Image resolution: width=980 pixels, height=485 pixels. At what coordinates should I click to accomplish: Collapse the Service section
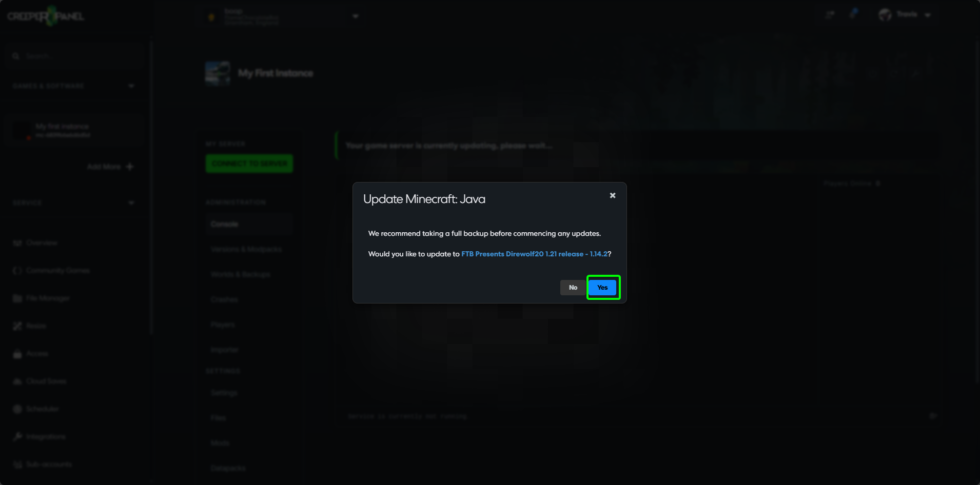(131, 203)
